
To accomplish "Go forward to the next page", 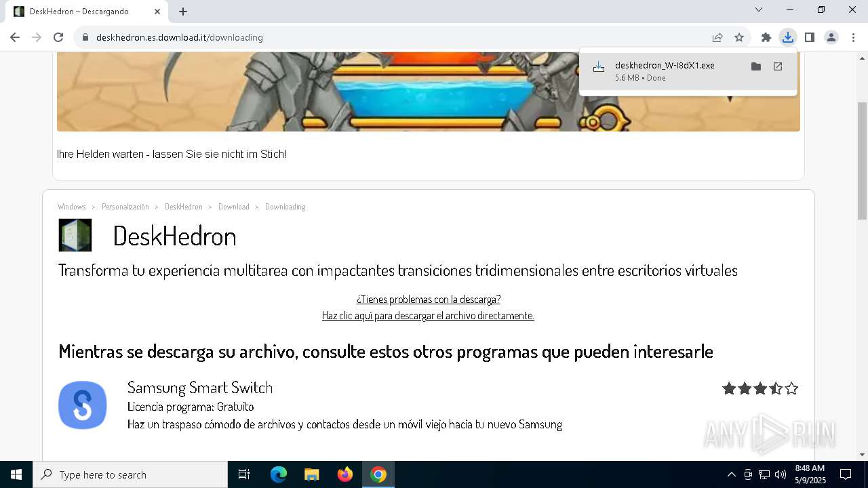I will click(37, 37).
